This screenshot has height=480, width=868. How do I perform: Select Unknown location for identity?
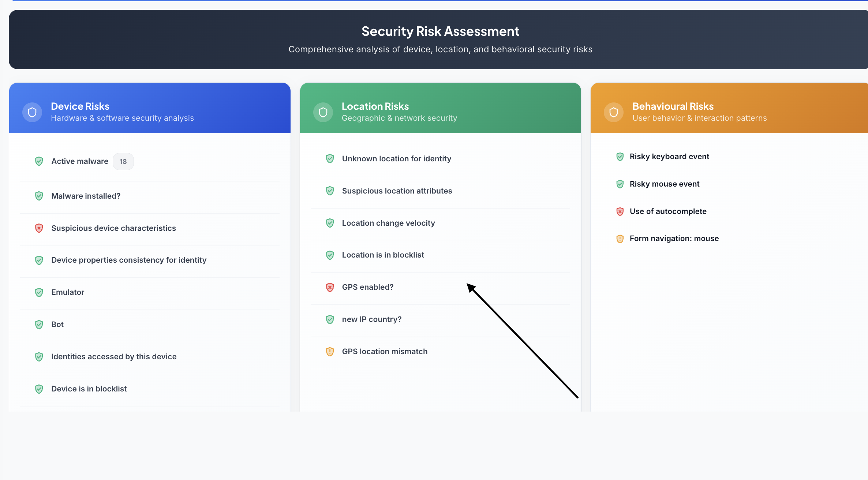click(x=441, y=159)
